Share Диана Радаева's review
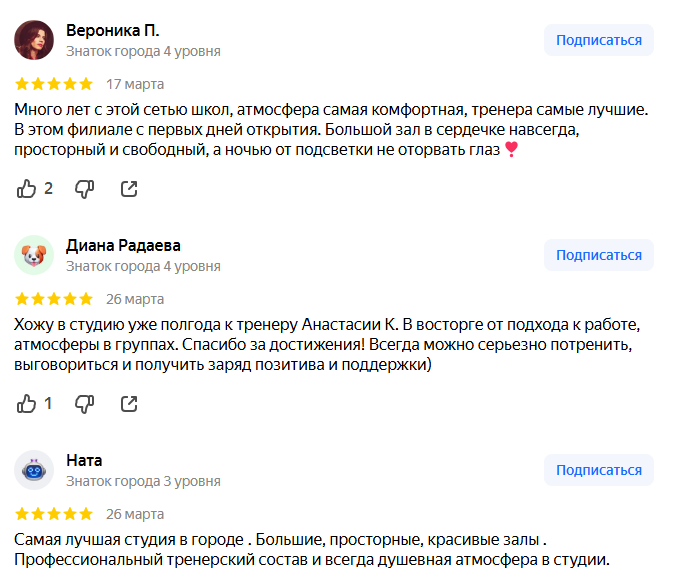Viewport: 690px width, 586px height. pyautogui.click(x=129, y=403)
